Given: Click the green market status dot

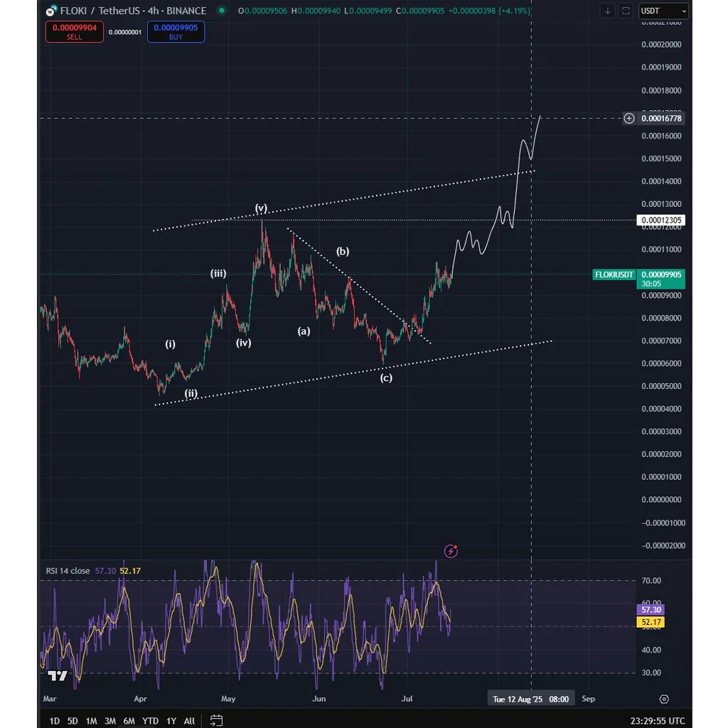Looking at the screenshot, I should (222, 10).
